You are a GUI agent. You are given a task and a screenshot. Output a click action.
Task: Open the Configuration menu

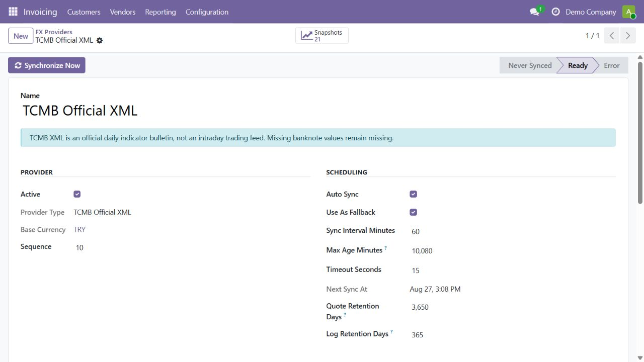(207, 12)
